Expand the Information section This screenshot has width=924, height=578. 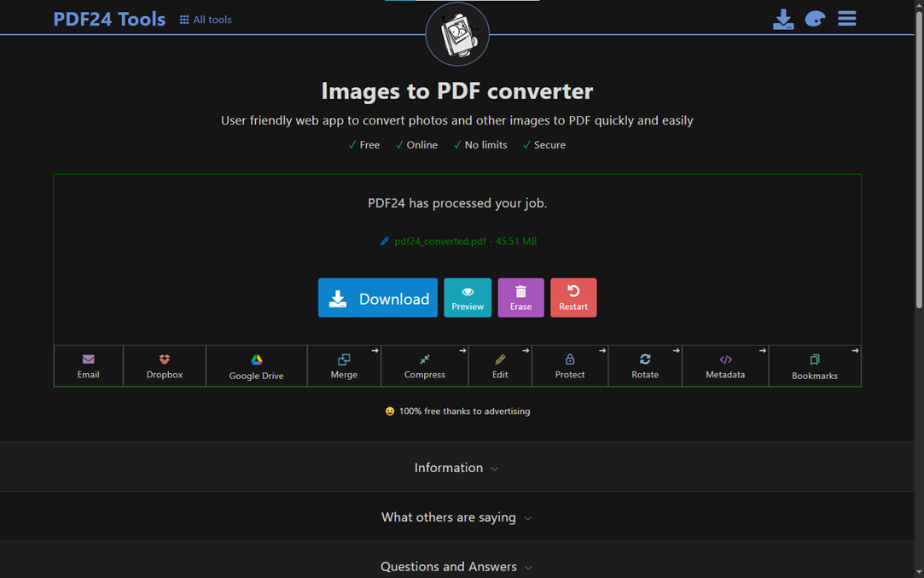pos(456,468)
